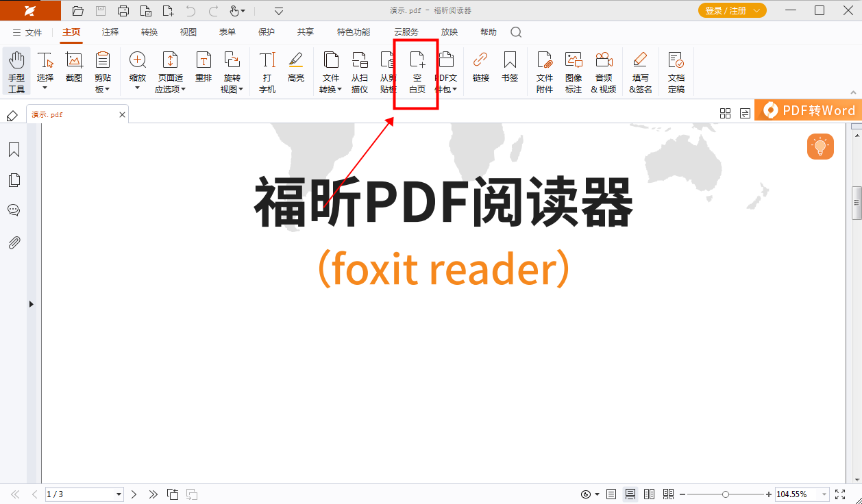Enable facing two-page view mode
Viewport: 862px width, 504px height.
[x=649, y=494]
